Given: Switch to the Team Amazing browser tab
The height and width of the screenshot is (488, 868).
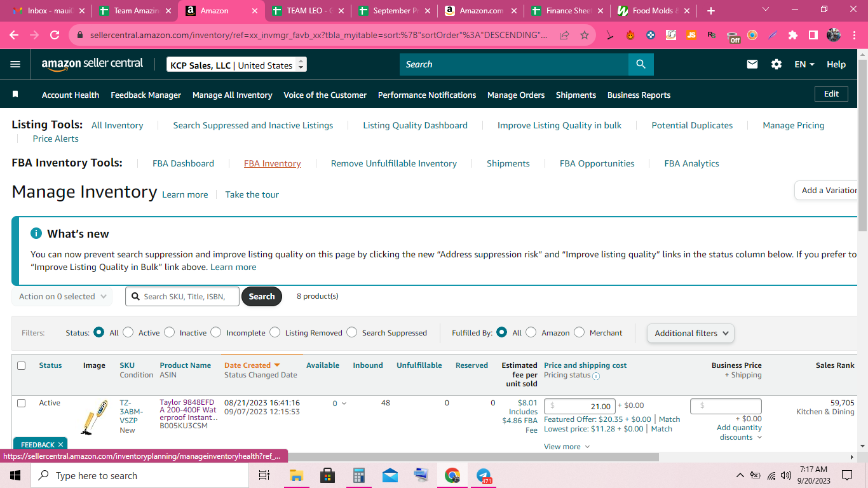Looking at the screenshot, I should 135,11.
